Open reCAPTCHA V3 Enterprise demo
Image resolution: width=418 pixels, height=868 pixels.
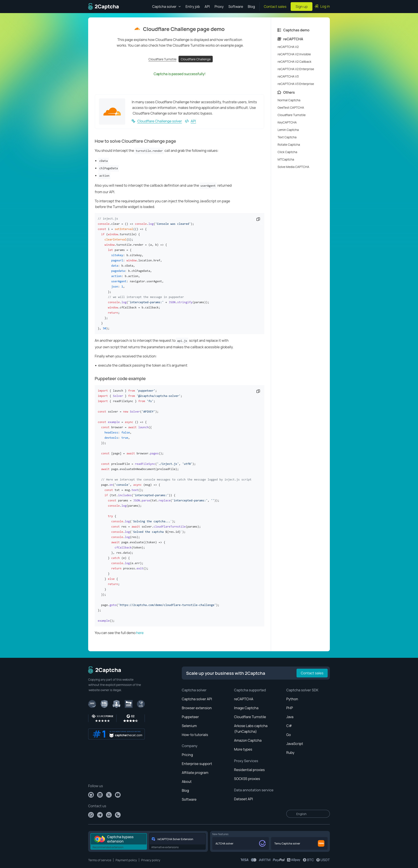click(296, 84)
